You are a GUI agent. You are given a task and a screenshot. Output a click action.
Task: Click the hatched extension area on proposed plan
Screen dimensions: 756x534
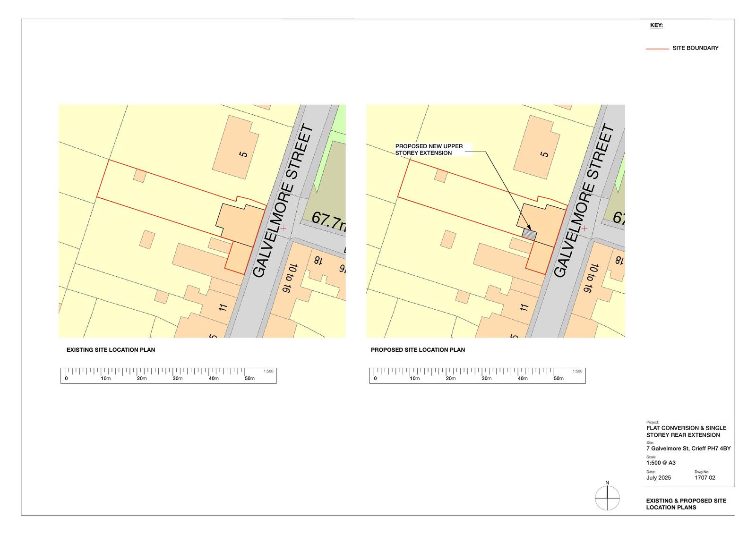(x=529, y=233)
